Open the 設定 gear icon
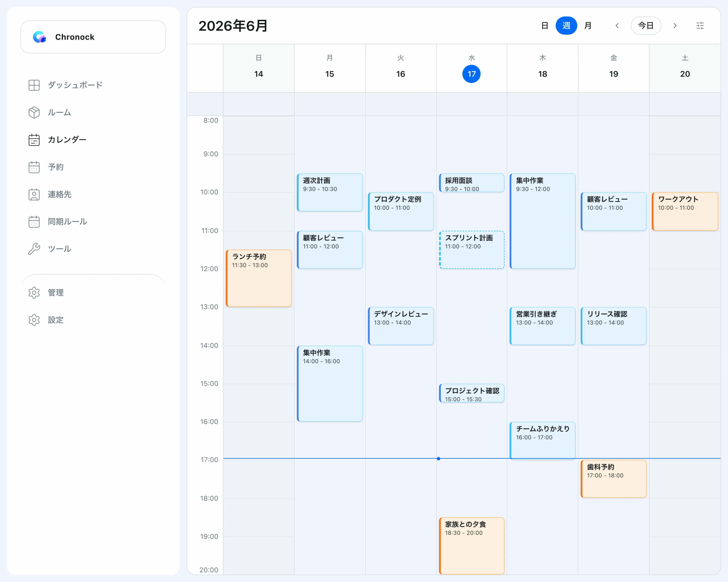Image resolution: width=728 pixels, height=582 pixels. pyautogui.click(x=34, y=320)
